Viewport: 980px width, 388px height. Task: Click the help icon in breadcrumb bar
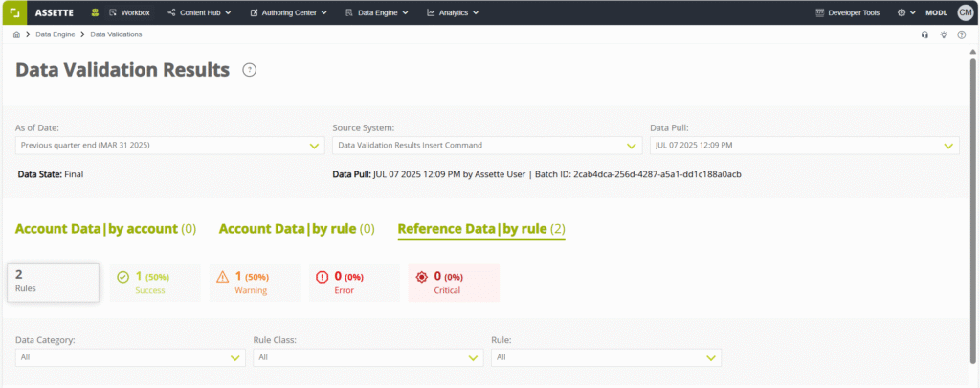(961, 35)
